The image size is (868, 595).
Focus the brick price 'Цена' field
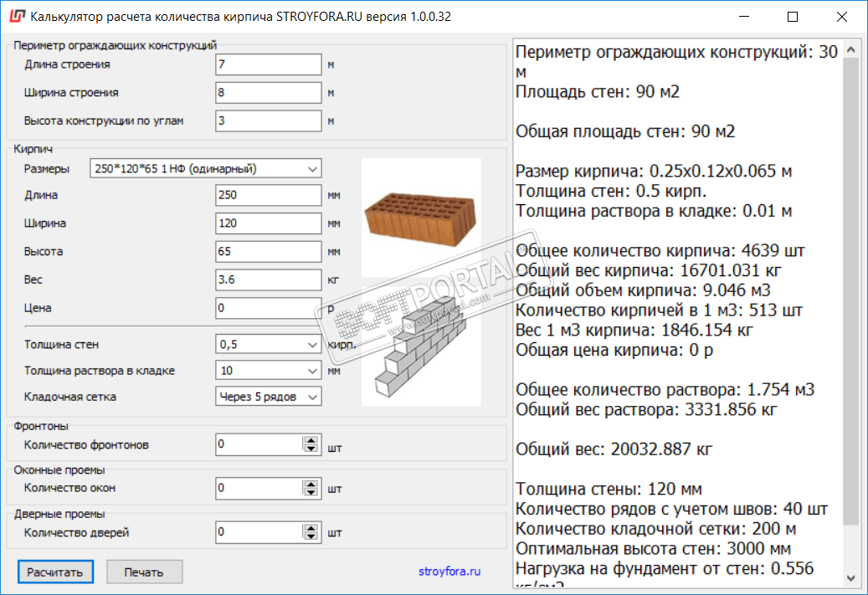pos(268,308)
